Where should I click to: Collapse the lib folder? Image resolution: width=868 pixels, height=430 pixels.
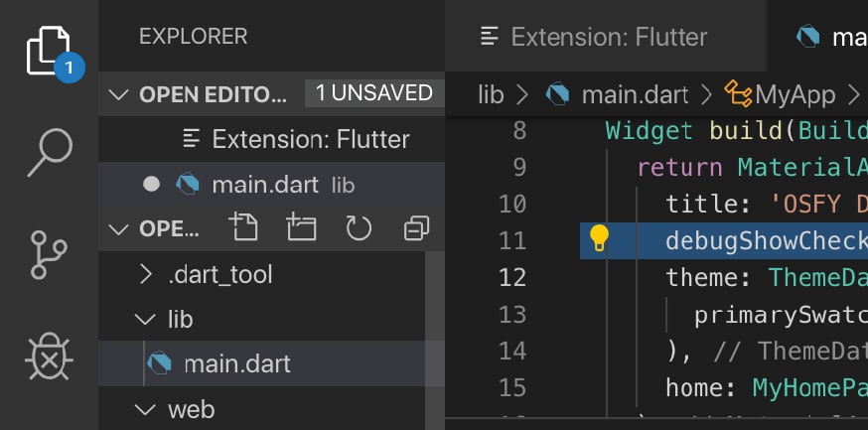[x=145, y=319]
